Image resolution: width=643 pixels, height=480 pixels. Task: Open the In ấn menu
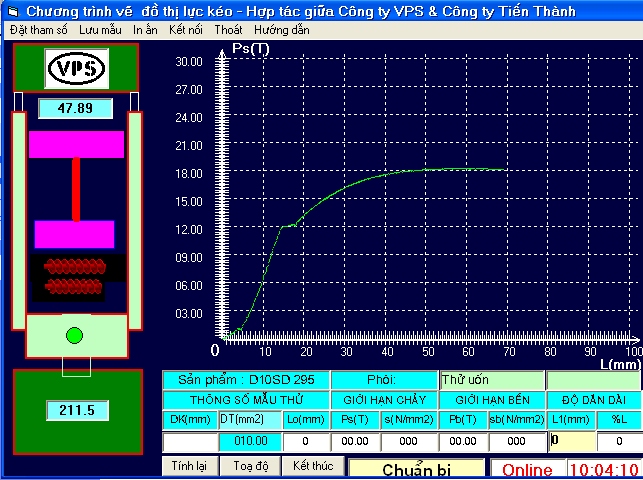(145, 30)
